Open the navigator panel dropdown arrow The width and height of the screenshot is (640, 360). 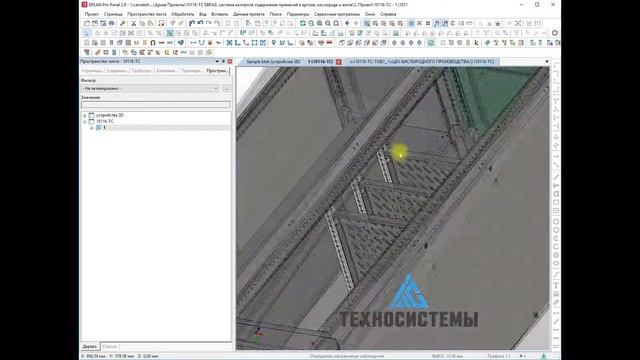217,61
